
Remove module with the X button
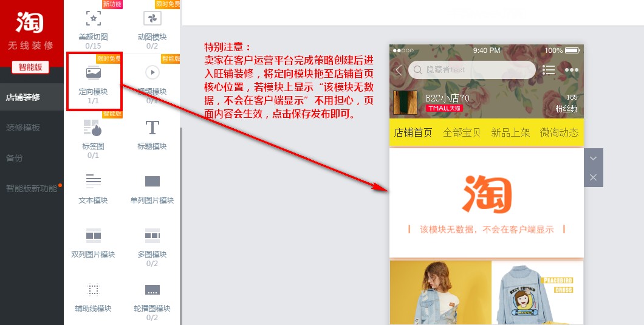coord(593,177)
